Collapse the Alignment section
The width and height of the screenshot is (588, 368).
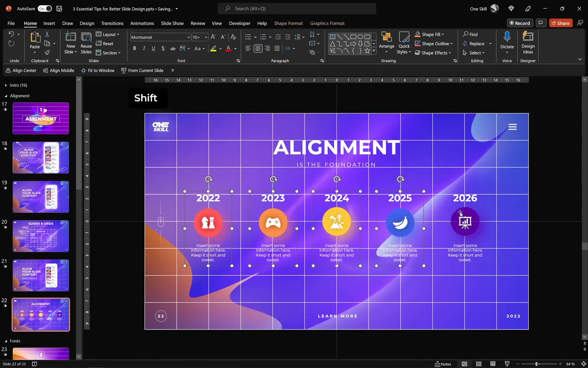click(x=6, y=96)
